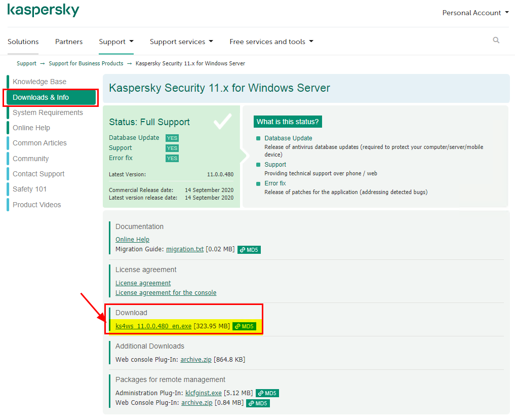Image resolution: width=515 pixels, height=420 pixels.
Task: Go to Support for Business Products breadcrumb
Action: [86, 63]
